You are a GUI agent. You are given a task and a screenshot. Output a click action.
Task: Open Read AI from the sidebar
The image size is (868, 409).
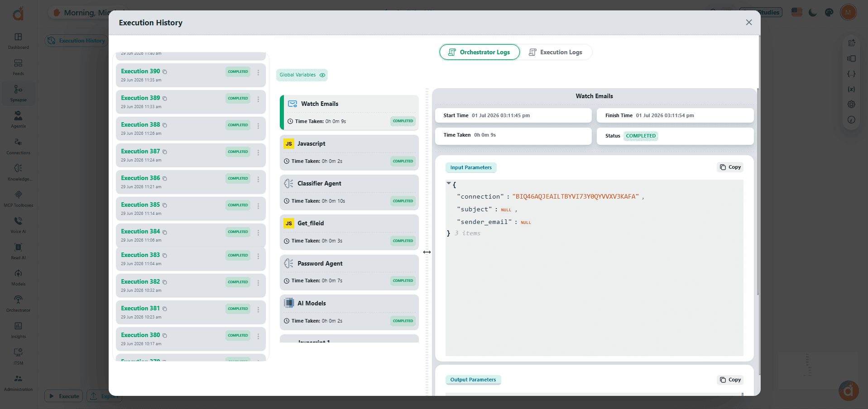coord(18,251)
